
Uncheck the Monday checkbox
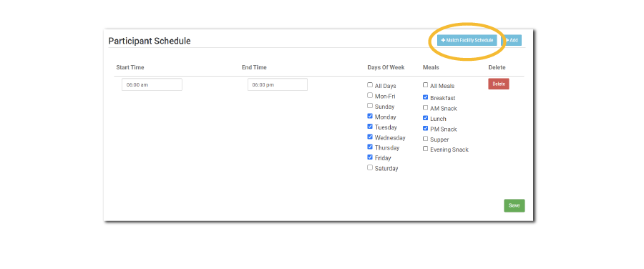coord(370,116)
